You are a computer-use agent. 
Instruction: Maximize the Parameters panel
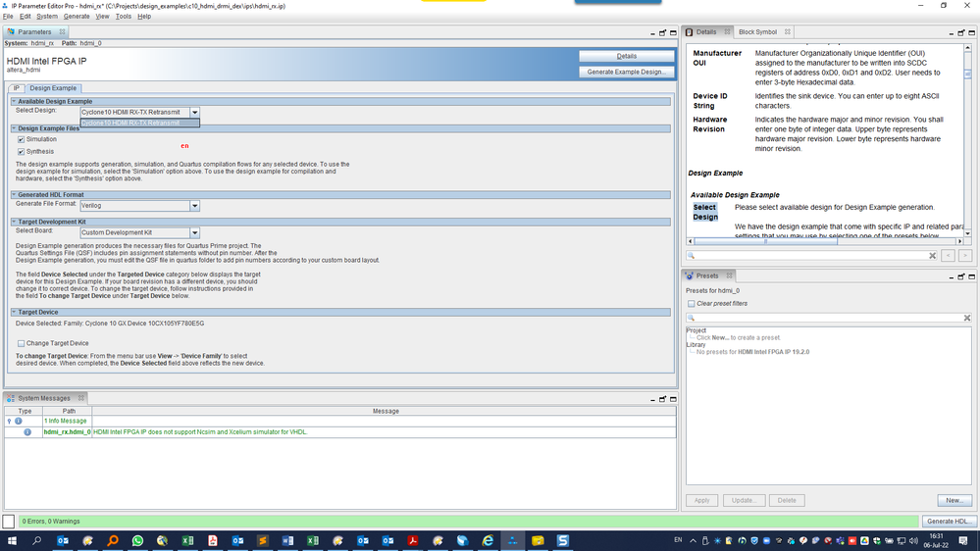(x=673, y=33)
